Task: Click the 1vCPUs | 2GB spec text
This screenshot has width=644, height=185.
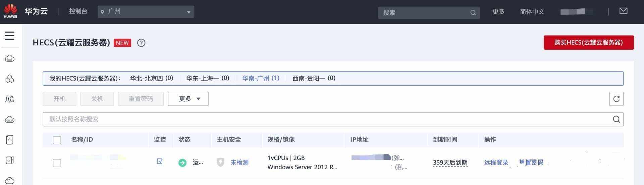Action: point(286,158)
